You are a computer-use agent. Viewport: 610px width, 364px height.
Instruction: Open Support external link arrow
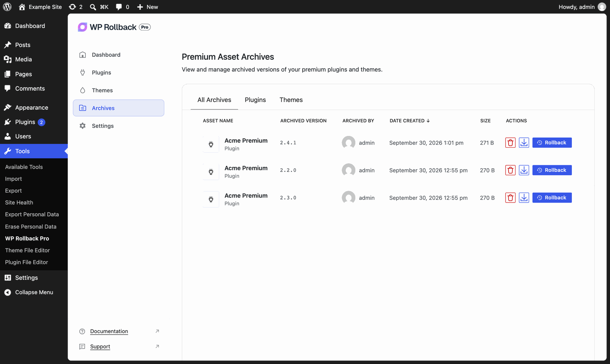coord(157,346)
